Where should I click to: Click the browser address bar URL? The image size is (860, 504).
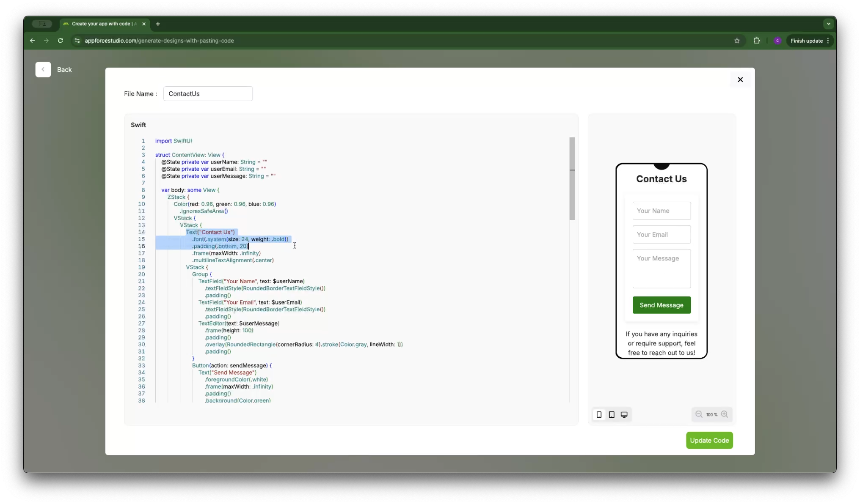[x=159, y=41]
